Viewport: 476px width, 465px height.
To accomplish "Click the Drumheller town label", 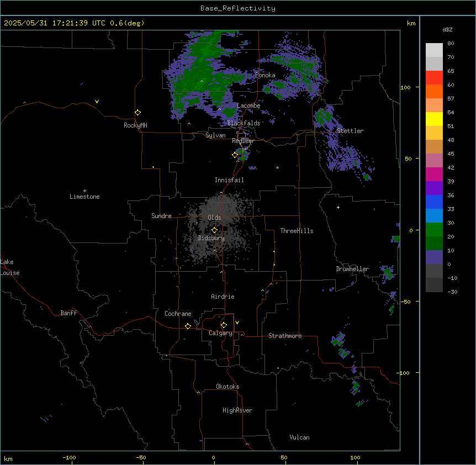I will pyautogui.click(x=352, y=269).
